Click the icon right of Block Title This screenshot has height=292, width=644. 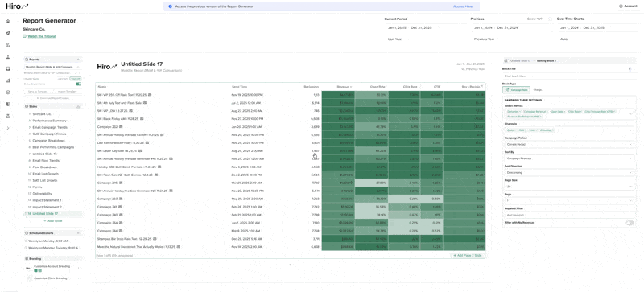(630, 69)
